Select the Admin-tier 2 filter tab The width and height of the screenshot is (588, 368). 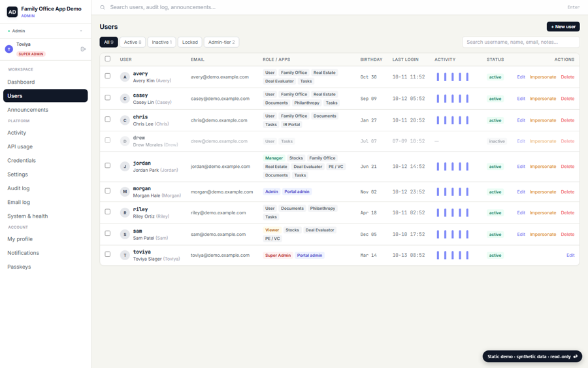tap(221, 42)
